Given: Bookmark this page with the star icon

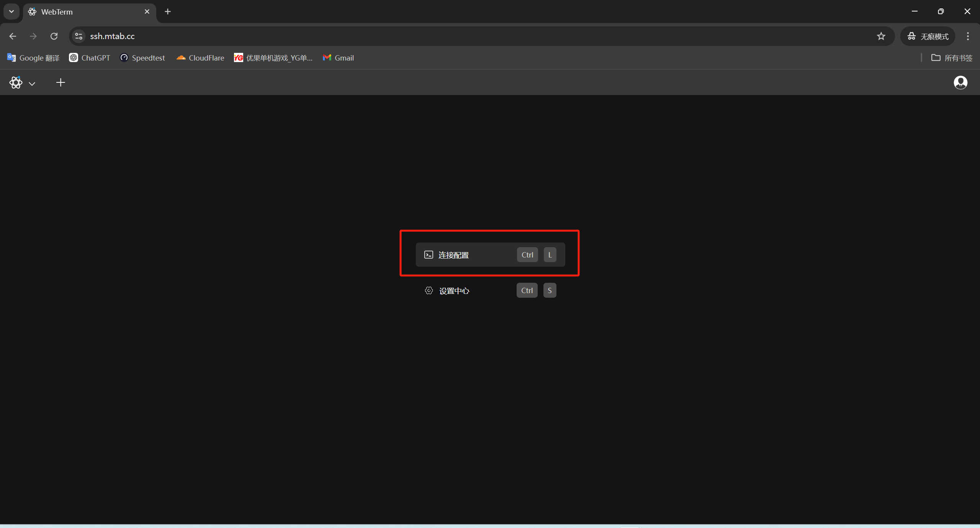Looking at the screenshot, I should 881,36.
